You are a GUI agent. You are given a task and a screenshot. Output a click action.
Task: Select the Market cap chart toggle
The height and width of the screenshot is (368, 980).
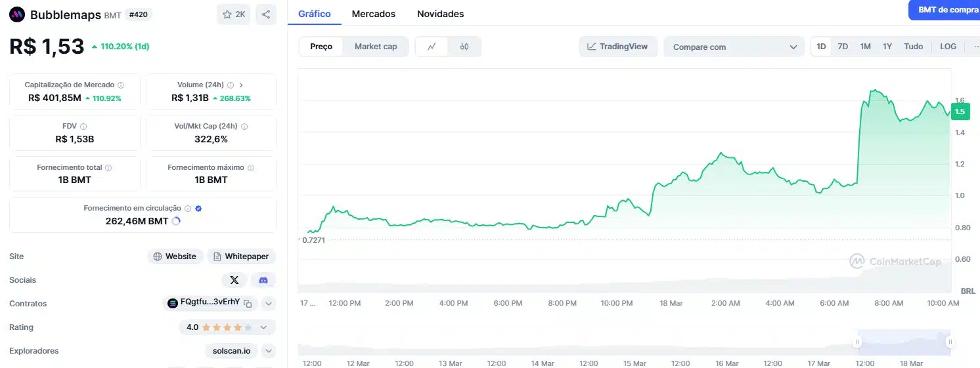click(x=376, y=47)
